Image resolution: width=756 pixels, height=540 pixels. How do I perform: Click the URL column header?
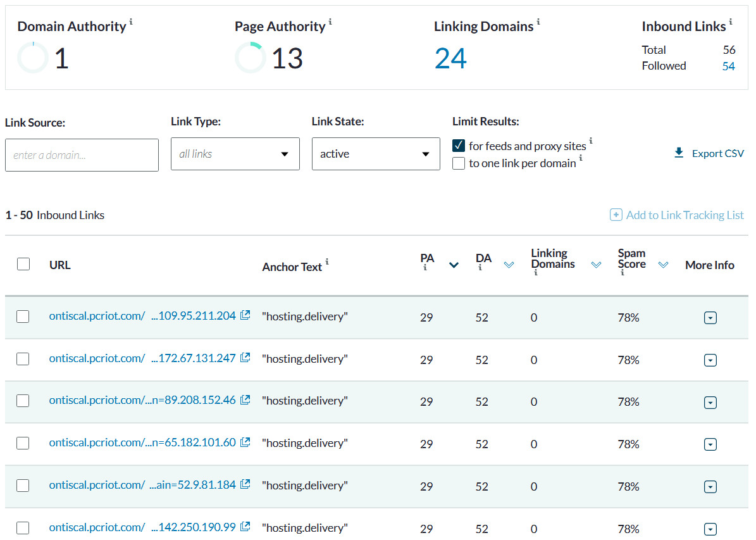pos(60,265)
